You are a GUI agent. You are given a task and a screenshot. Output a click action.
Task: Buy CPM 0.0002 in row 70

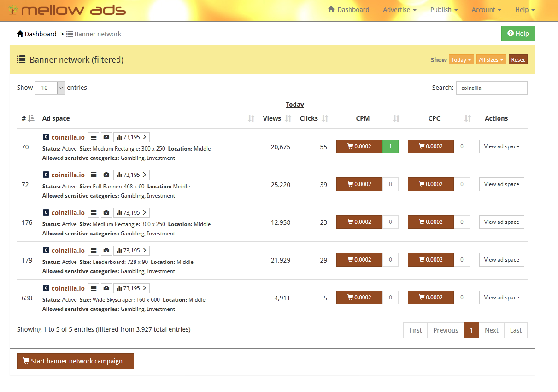(359, 146)
